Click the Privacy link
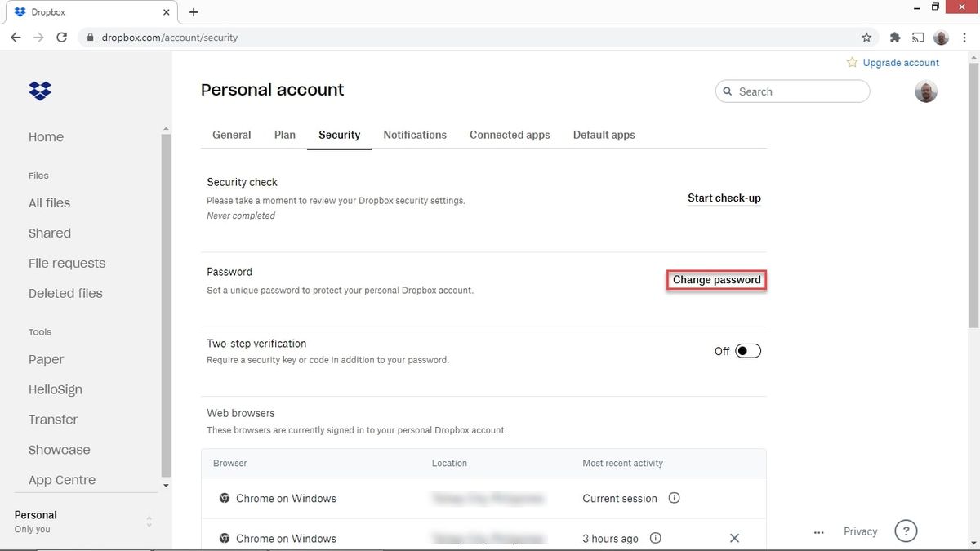The width and height of the screenshot is (980, 551). tap(860, 531)
